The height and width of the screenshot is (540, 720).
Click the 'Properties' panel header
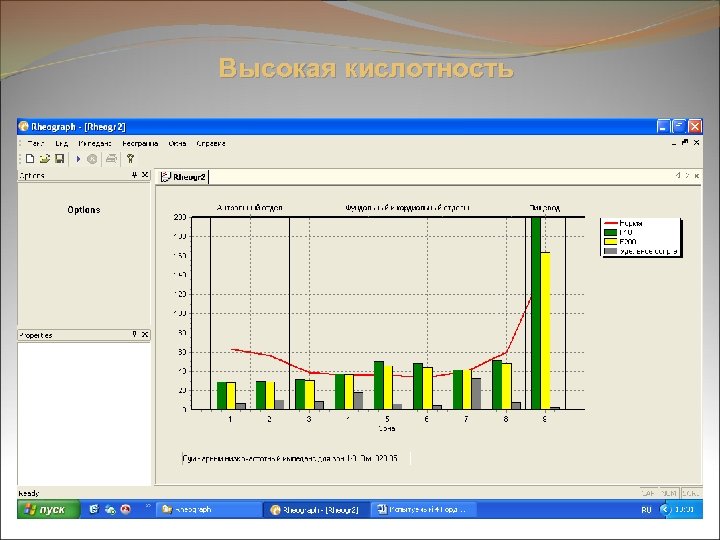(x=84, y=335)
